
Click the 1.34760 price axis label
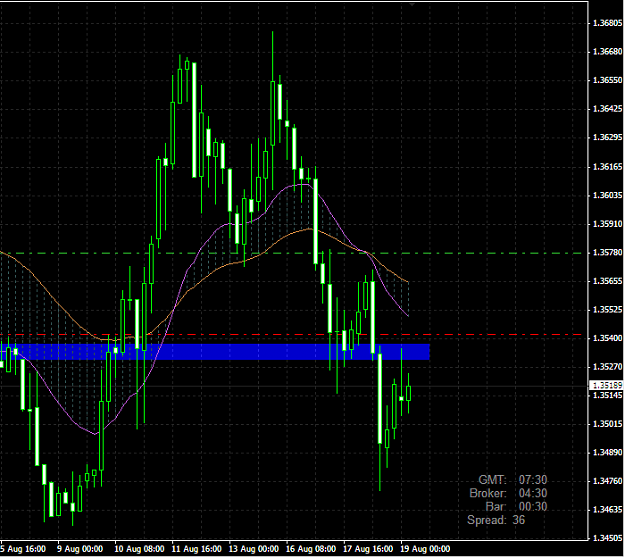pos(607,481)
